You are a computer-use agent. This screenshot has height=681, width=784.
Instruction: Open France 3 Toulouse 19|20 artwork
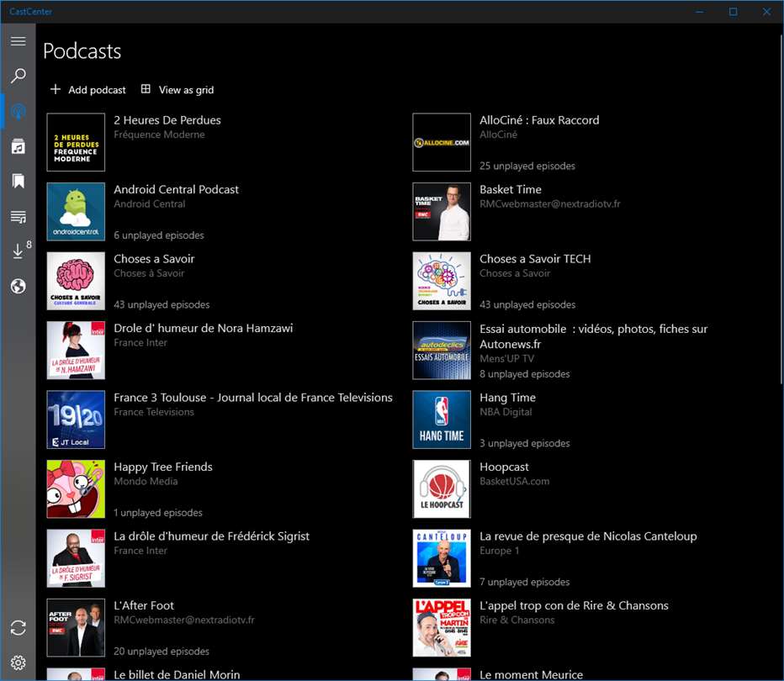[x=76, y=420]
